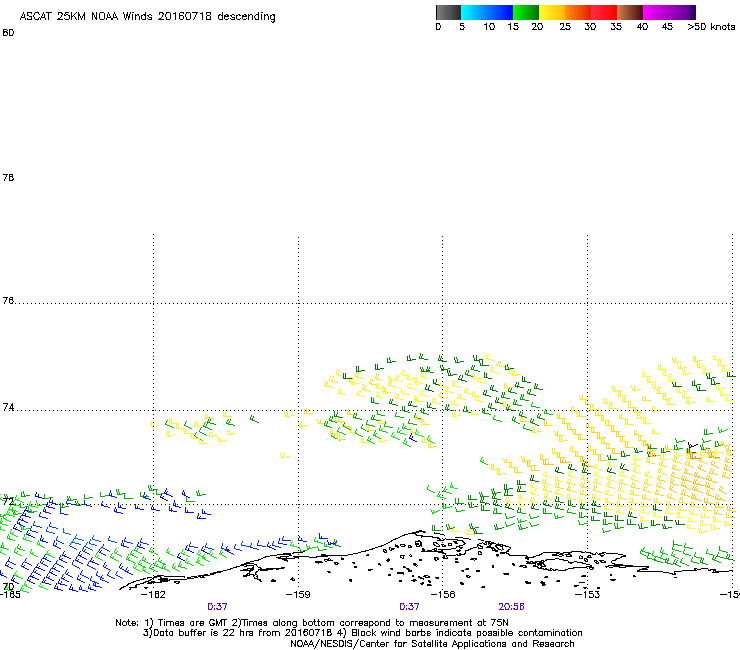Select the '35' label under the color scale
Image resolution: width=740 pixels, height=650 pixels.
tap(616, 27)
